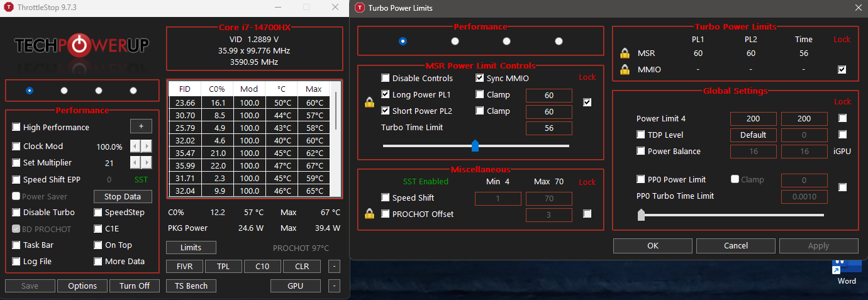Toggle the MSR Power Limit lock checkbox
This screenshot has width=868, height=300.
(587, 103)
